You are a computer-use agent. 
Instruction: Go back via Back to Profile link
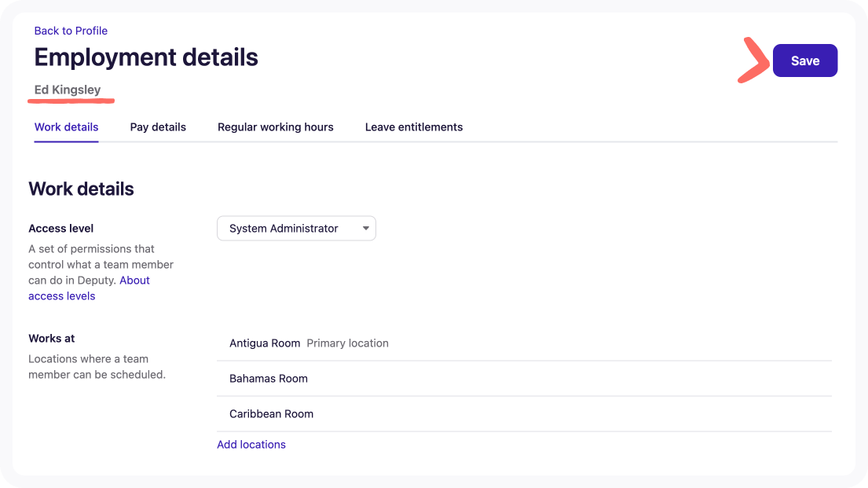coord(71,31)
